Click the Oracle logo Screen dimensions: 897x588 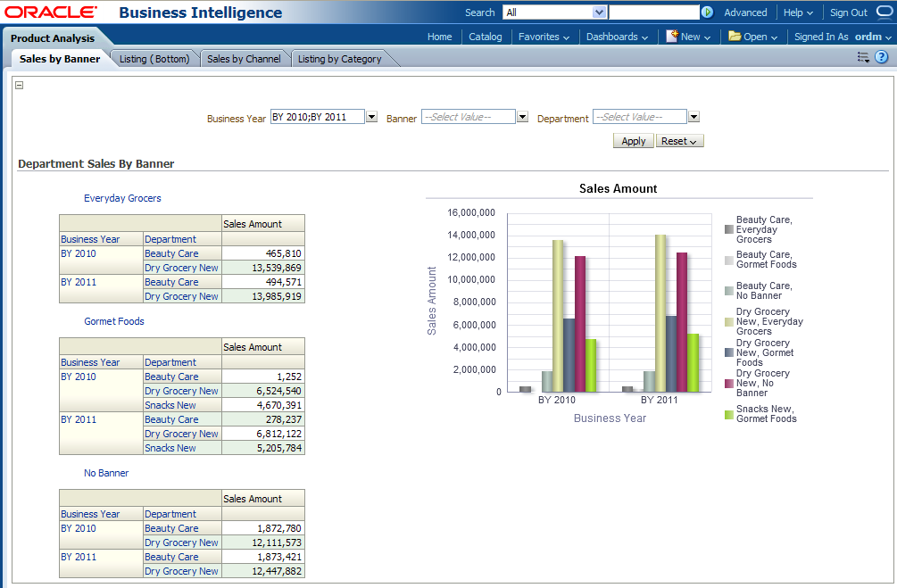pos(50,12)
